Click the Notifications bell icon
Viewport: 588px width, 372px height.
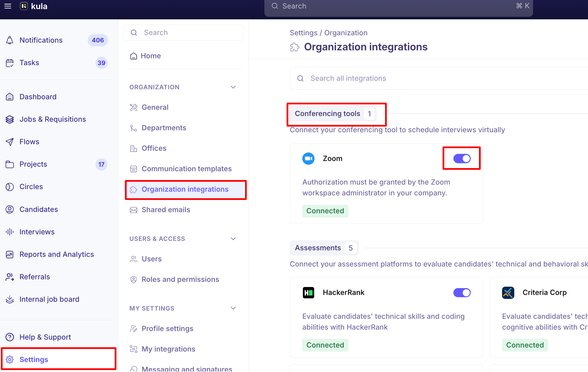pos(10,40)
